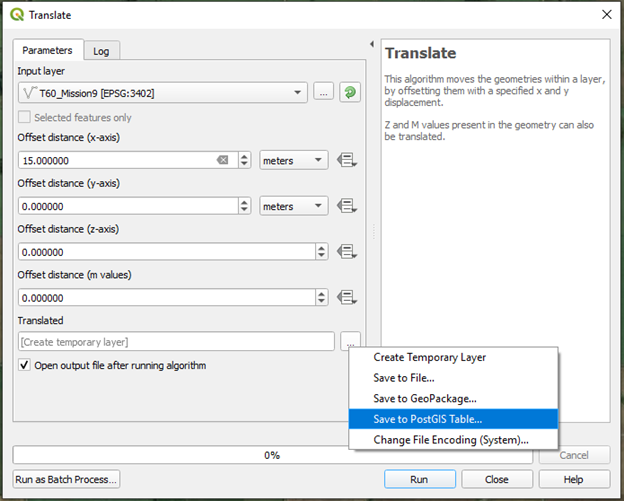
Task: Open the x-axis meters unit dropdown
Action: (294, 160)
